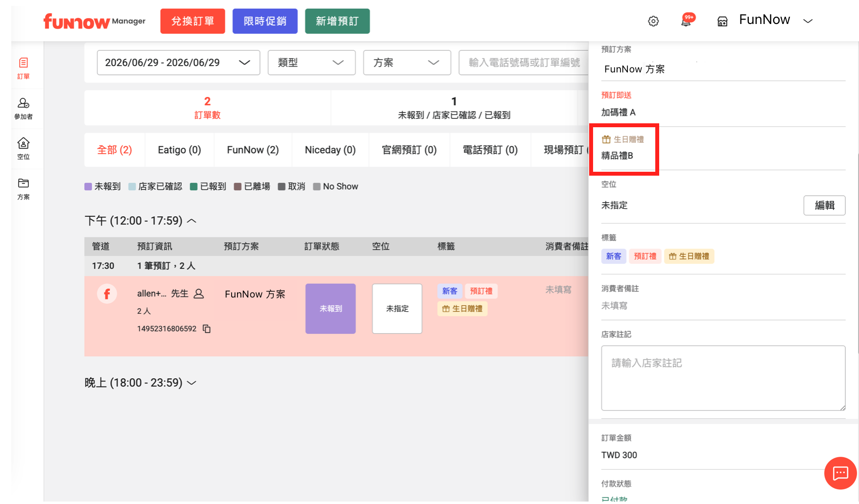The width and height of the screenshot is (859, 504).
Task: Click the 生日贈禮 tag in detail panel
Action: pos(689,256)
